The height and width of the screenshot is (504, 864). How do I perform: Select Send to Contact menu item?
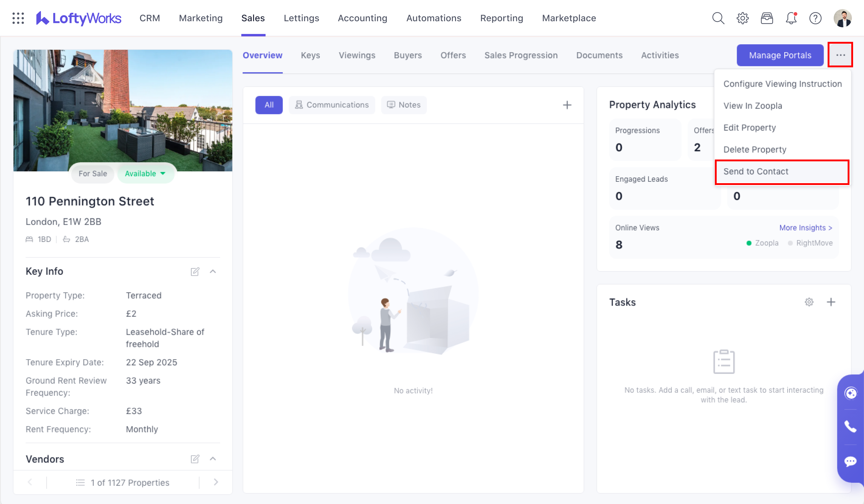(756, 171)
